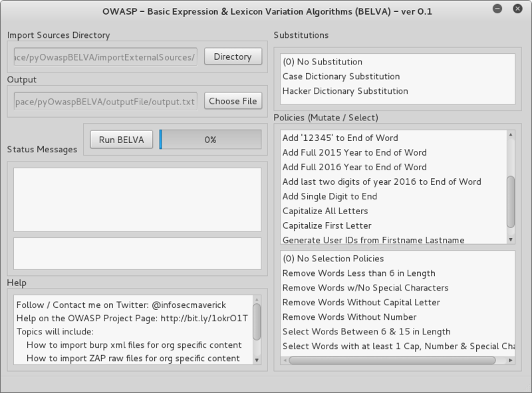Image resolution: width=532 pixels, height=393 pixels.
Task: Click the Directory browse button
Action: [x=233, y=57]
